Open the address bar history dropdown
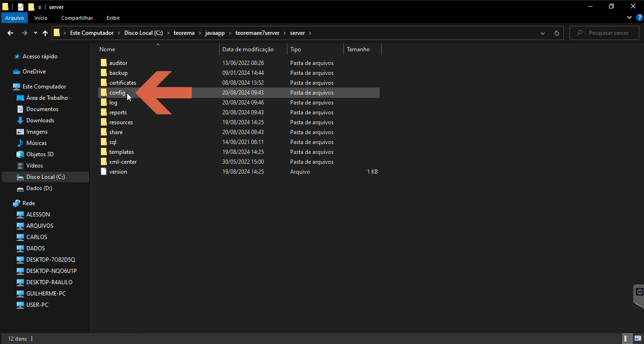 543,33
